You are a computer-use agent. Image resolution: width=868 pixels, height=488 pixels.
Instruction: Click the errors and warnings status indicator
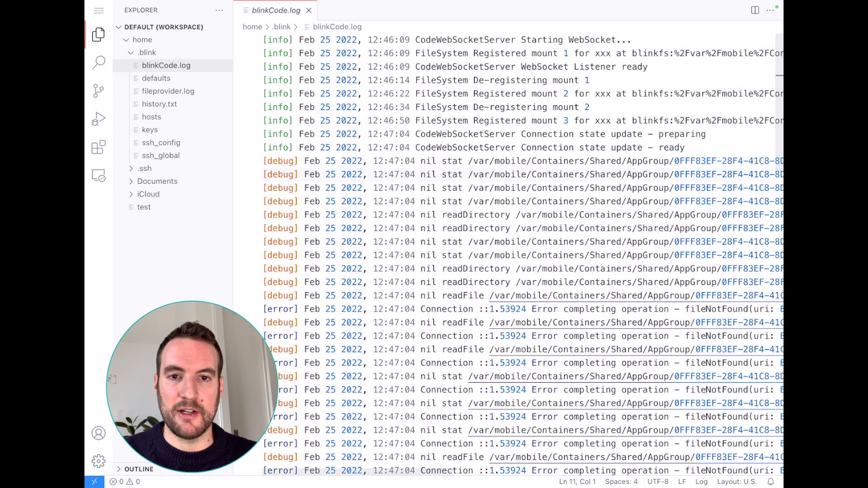[125, 482]
